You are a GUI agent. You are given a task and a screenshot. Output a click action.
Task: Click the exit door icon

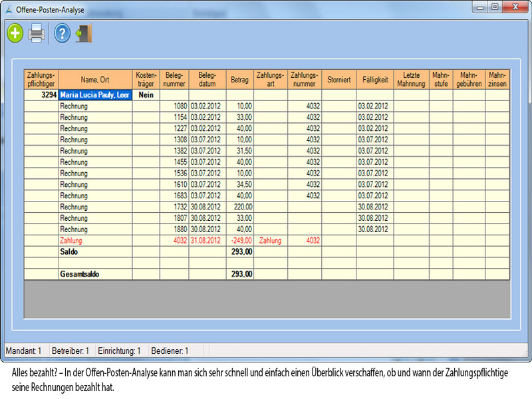pyautogui.click(x=83, y=33)
